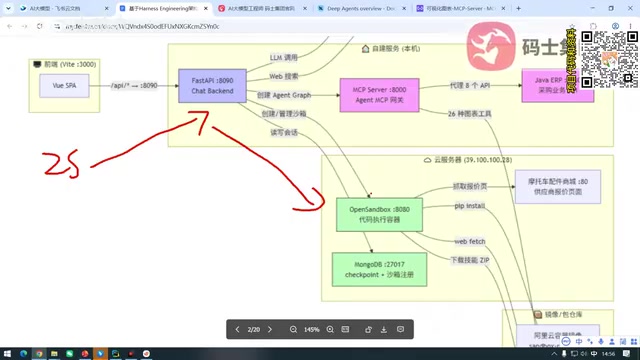
Task: Click browser forward arrow
Action: (x=24, y=26)
